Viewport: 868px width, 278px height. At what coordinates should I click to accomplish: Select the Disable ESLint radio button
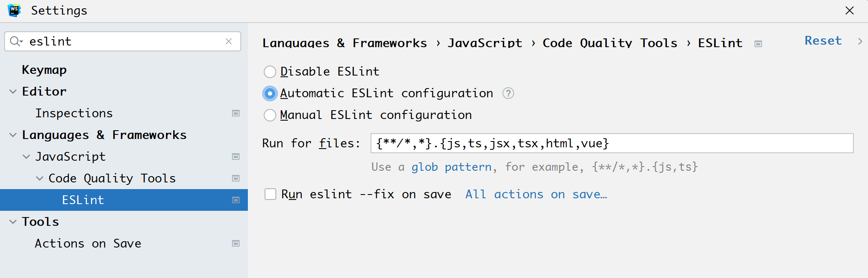pos(270,72)
